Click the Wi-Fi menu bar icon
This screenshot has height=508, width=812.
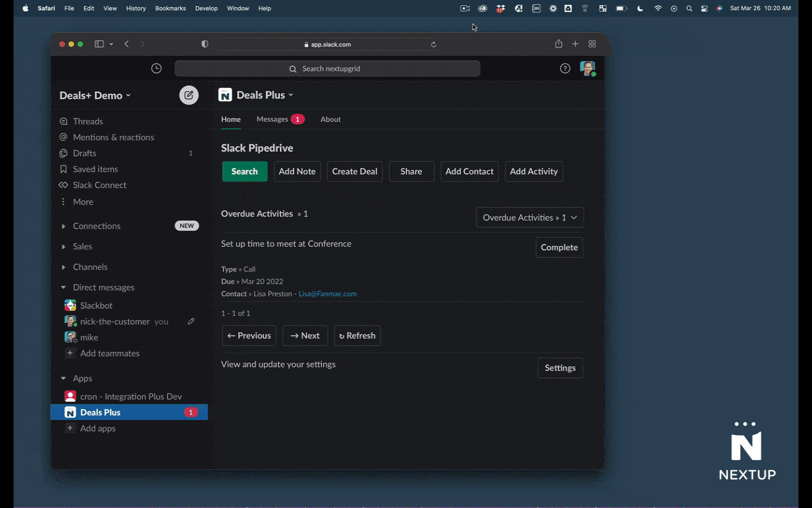[x=658, y=8]
